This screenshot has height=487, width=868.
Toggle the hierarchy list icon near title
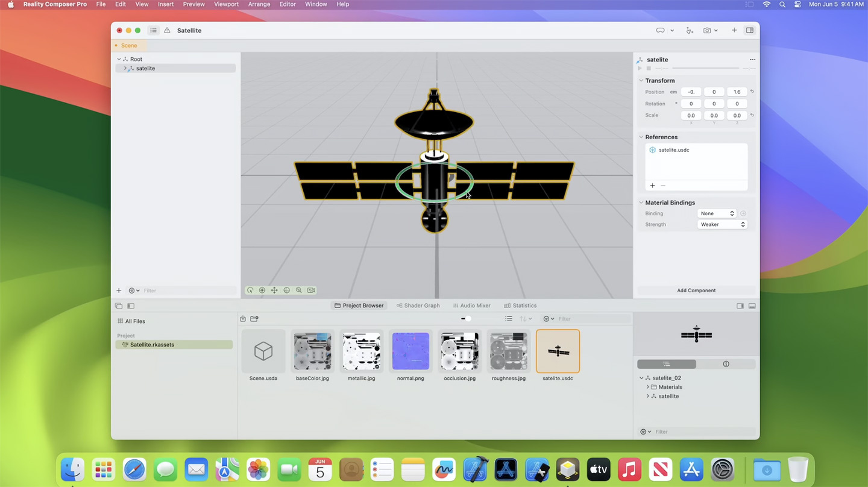tap(154, 30)
